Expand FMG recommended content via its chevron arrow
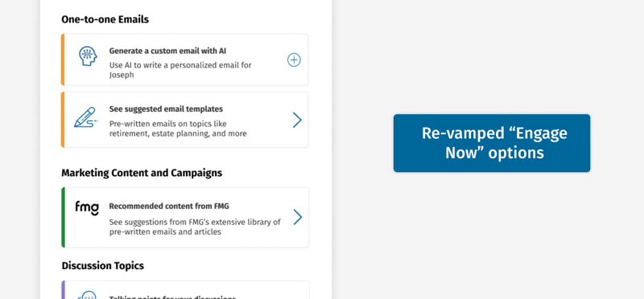The width and height of the screenshot is (644, 299). pos(298,217)
